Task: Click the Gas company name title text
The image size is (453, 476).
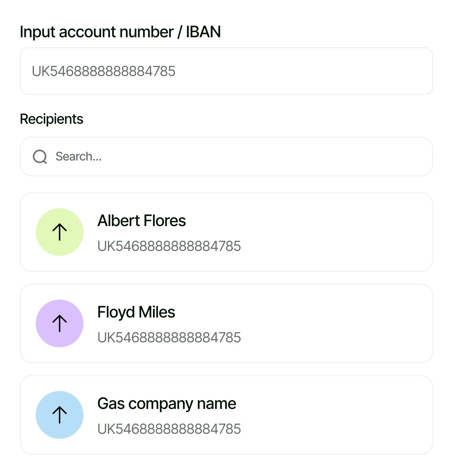Action: [167, 403]
